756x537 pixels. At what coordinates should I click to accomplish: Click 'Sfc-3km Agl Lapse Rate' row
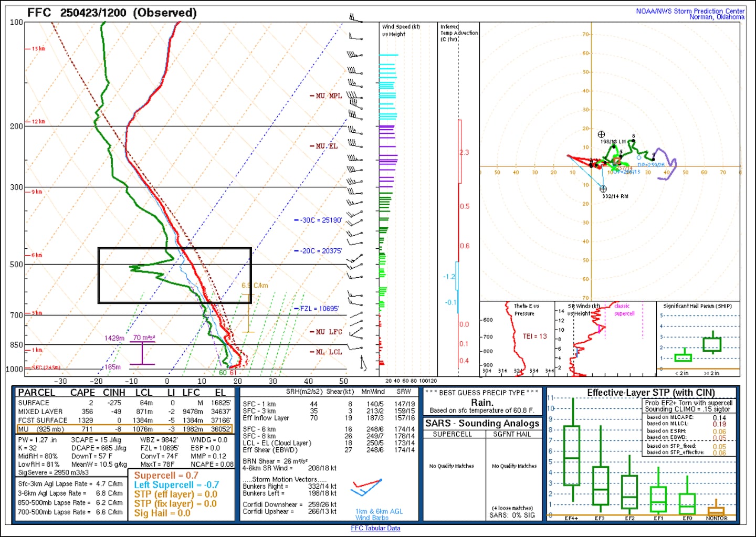[70, 484]
